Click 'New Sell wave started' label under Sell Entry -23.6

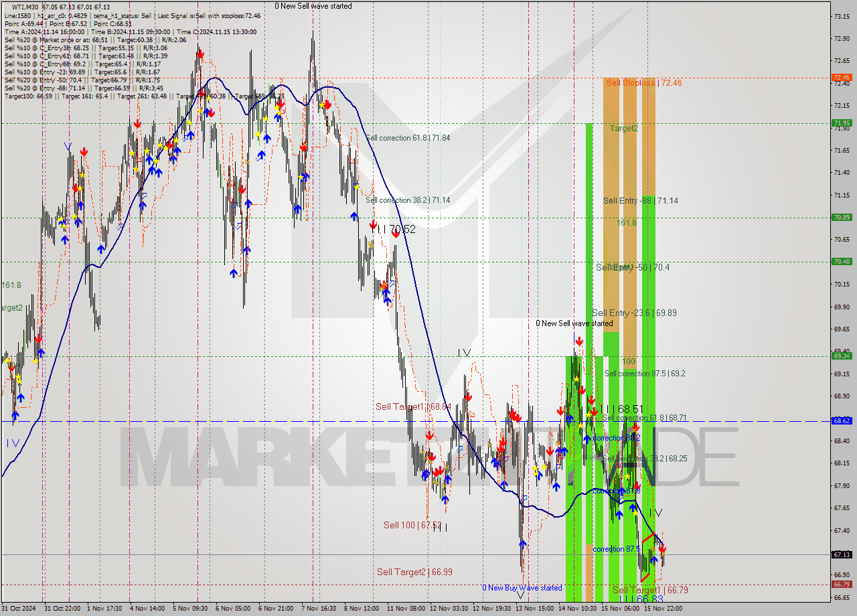coord(574,323)
